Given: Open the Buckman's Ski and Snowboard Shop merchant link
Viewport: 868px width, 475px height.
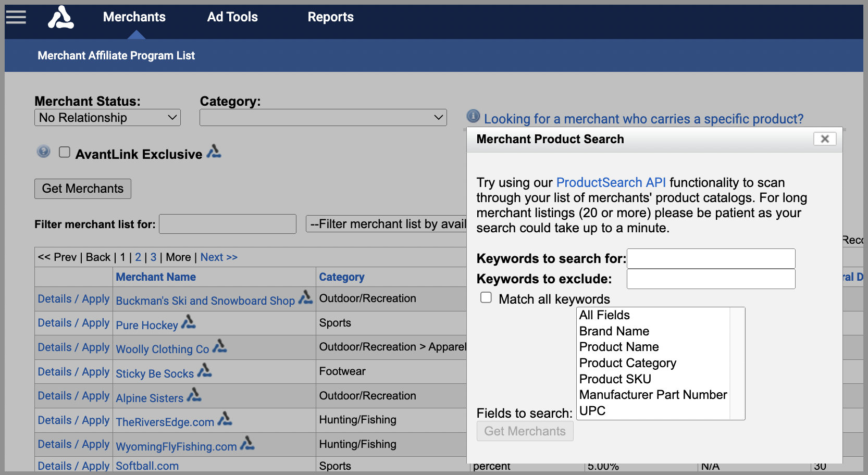Looking at the screenshot, I should pyautogui.click(x=205, y=301).
